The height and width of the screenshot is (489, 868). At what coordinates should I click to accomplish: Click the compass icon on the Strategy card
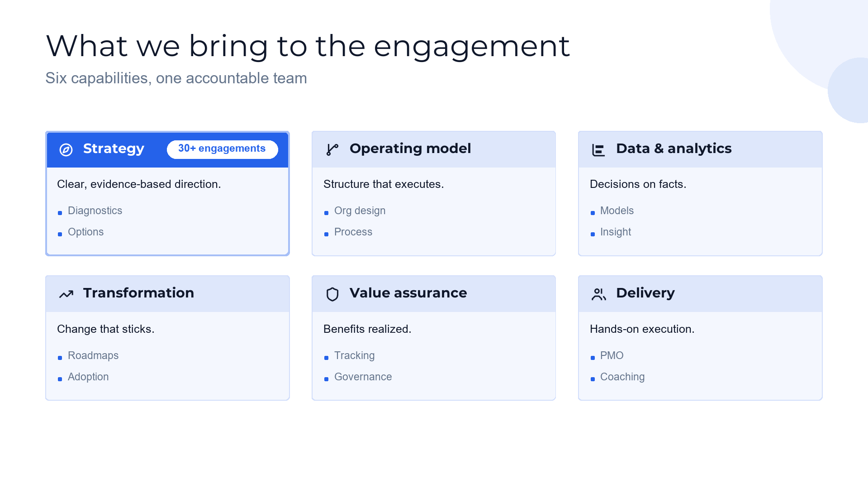point(66,150)
